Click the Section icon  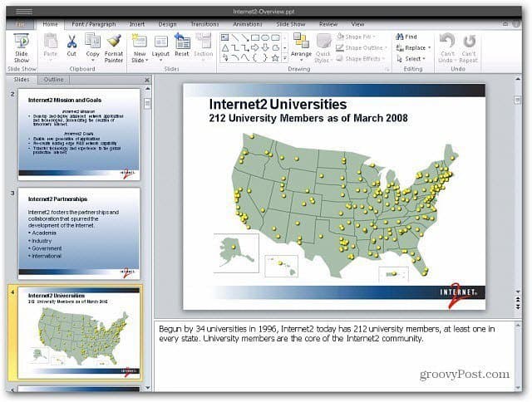pyautogui.click(x=203, y=41)
